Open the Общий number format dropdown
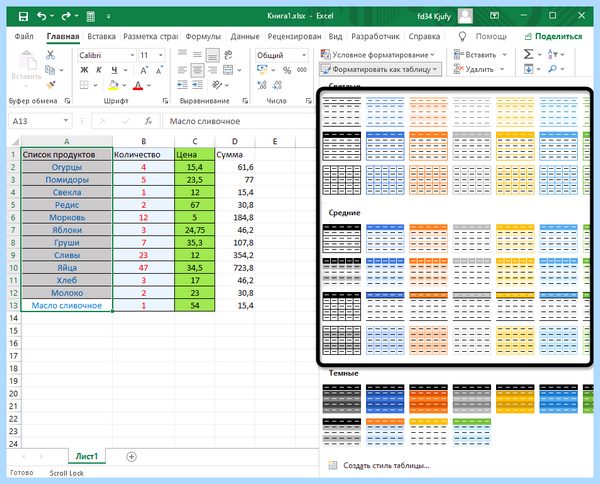The image size is (600, 484). point(304,55)
